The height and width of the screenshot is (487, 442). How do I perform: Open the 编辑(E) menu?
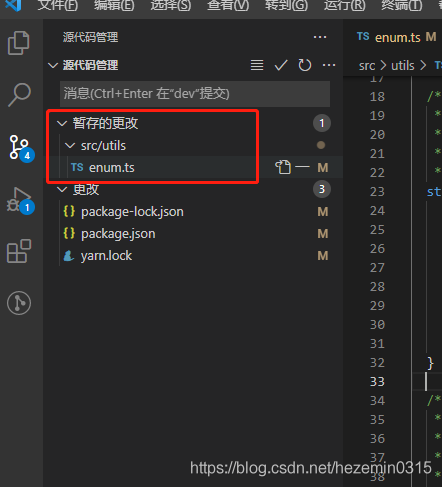point(114,5)
